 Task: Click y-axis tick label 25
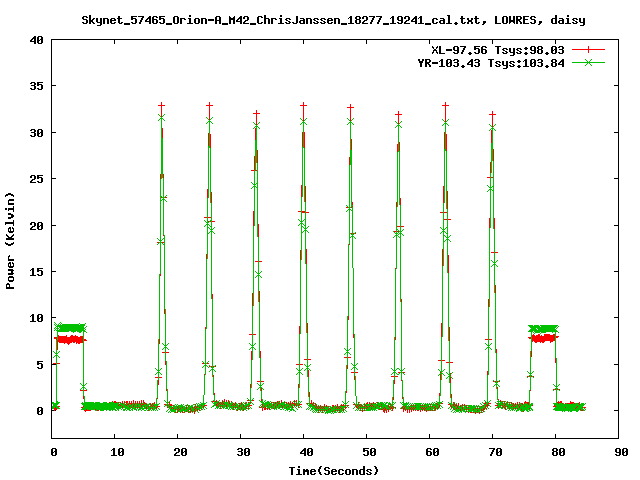tap(36, 179)
